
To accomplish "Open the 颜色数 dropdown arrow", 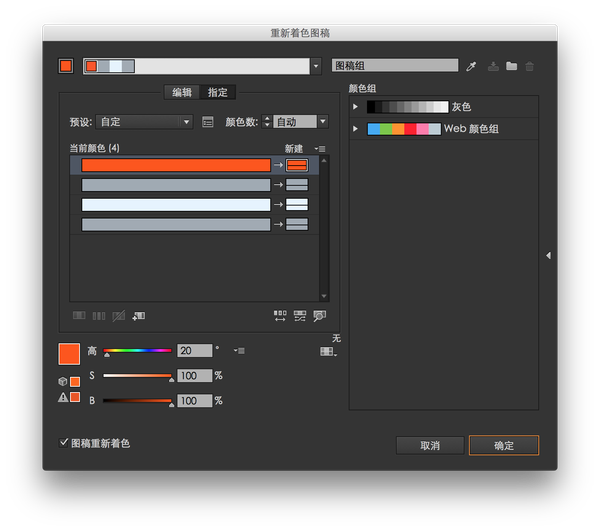I will point(323,122).
